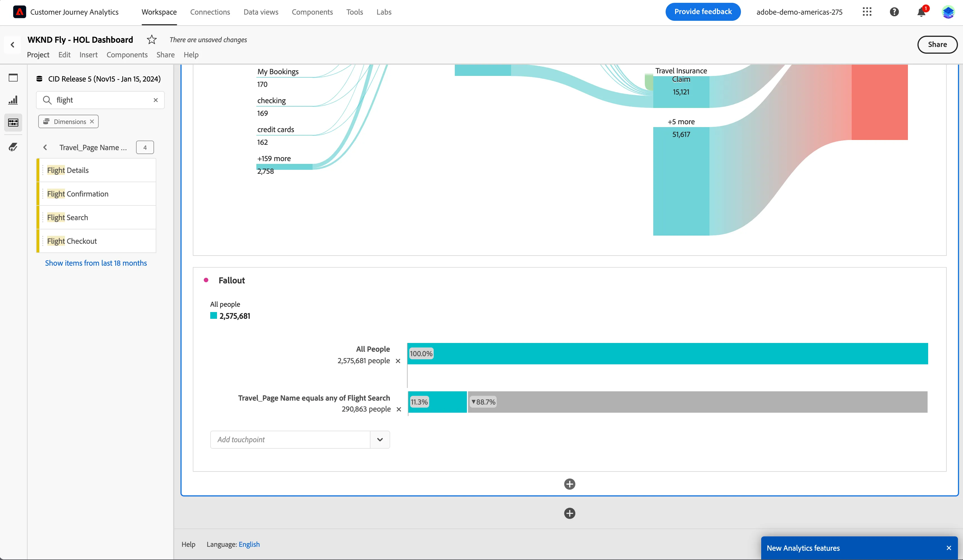Switch to the Connections tab
This screenshot has width=963, height=560.
(210, 12)
